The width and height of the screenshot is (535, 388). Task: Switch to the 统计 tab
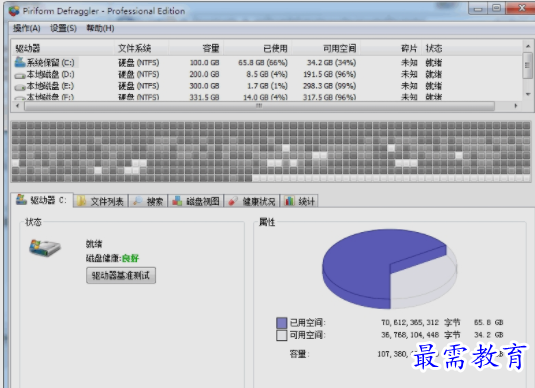299,201
